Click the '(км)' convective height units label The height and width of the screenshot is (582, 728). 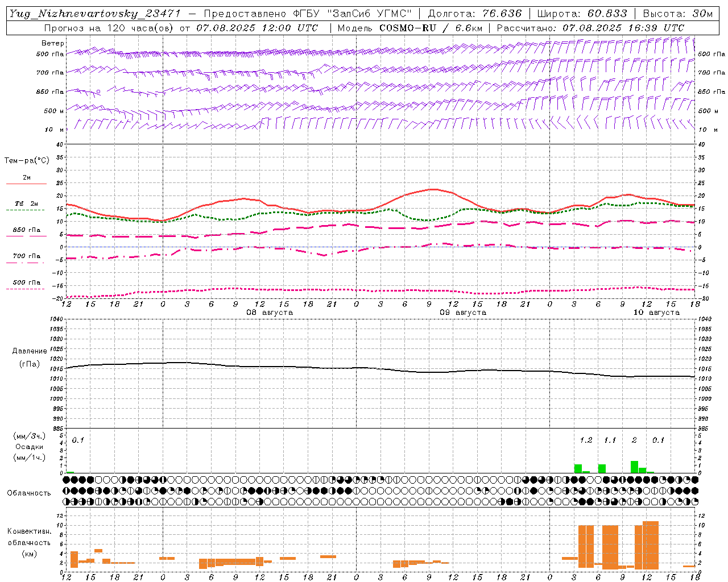[x=30, y=554]
